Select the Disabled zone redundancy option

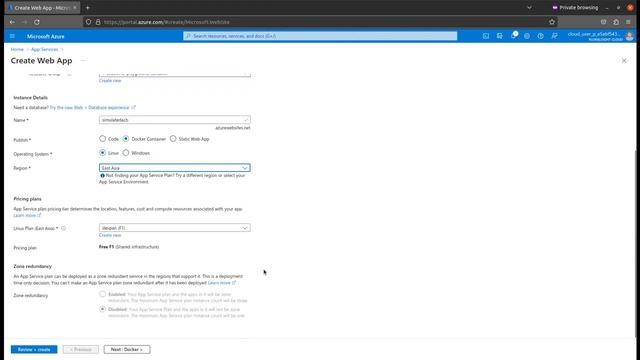[102, 309]
